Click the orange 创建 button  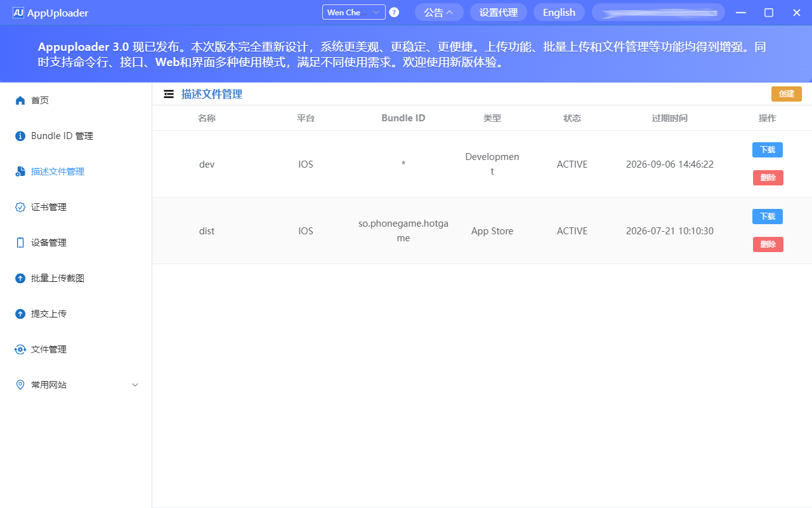coord(786,93)
